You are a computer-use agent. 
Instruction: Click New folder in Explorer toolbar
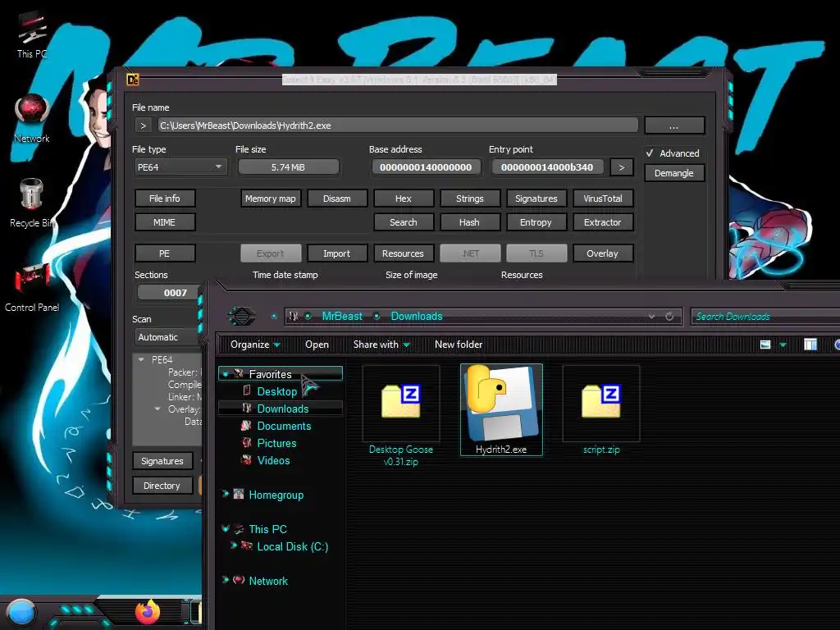[x=458, y=345]
